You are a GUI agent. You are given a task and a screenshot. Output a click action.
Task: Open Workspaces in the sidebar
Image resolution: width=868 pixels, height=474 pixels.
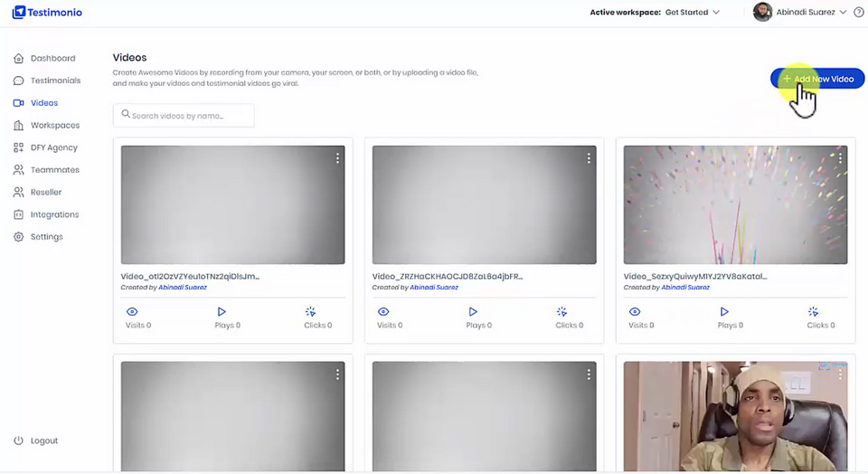pos(55,125)
